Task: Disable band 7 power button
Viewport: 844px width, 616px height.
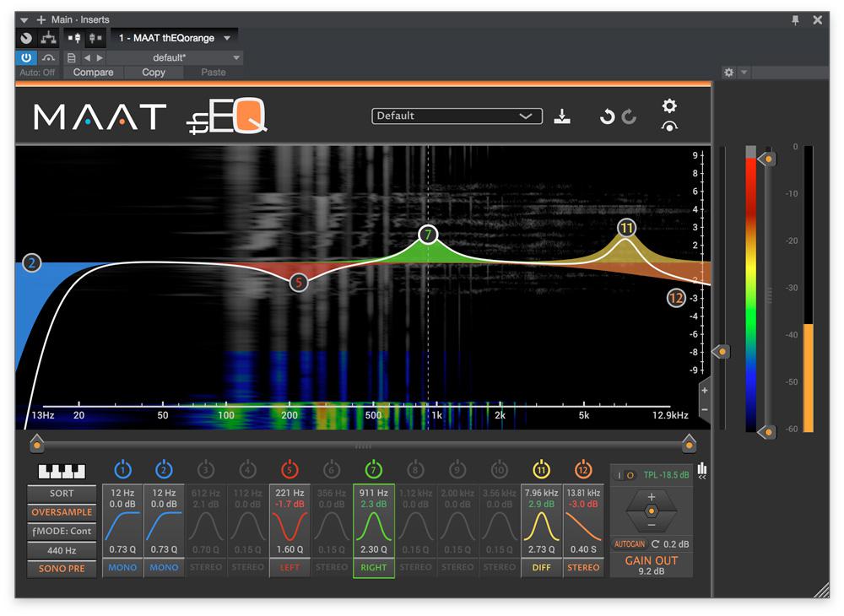Action: [374, 470]
